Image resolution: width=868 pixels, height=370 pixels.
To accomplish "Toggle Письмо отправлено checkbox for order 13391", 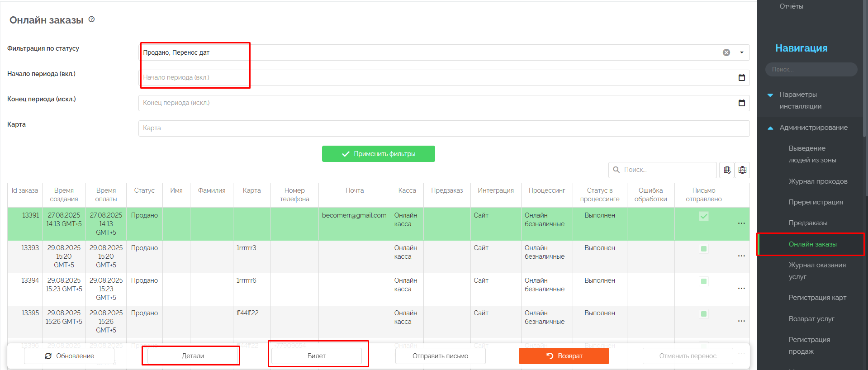I will pos(704,216).
